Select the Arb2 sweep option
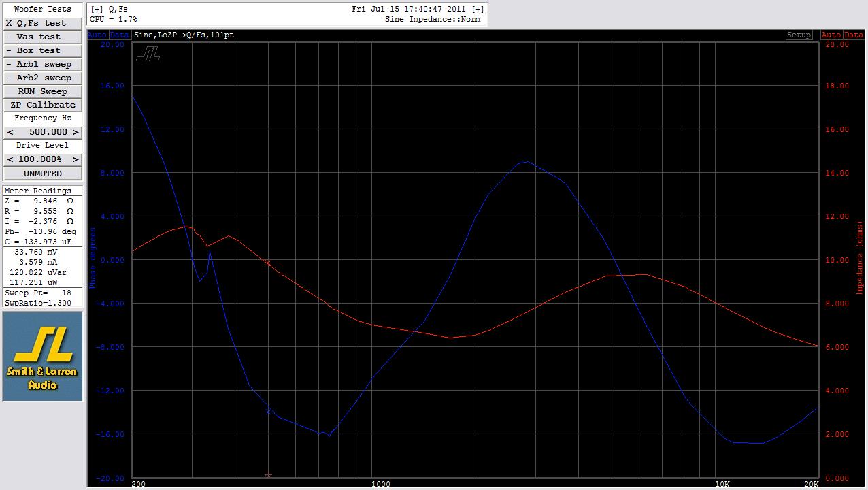Viewport: 868px width, 490px height. point(42,78)
